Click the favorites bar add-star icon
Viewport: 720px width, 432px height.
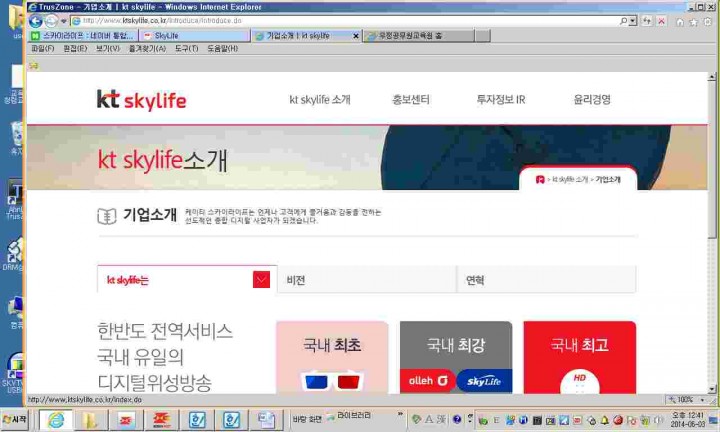[x=34, y=66]
